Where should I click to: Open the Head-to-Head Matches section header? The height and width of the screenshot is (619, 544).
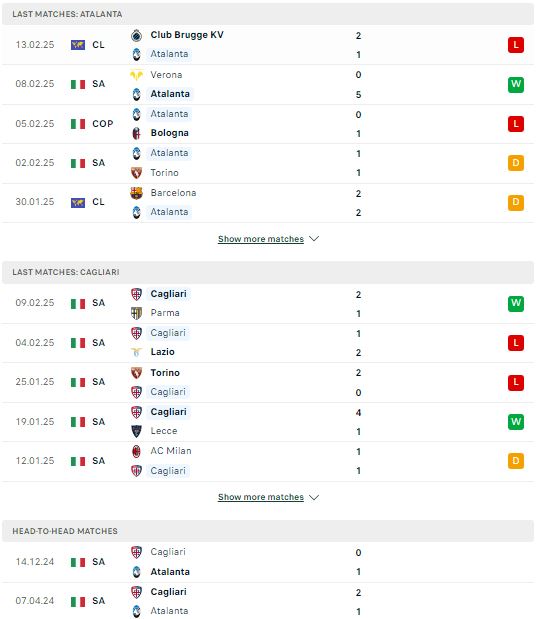268,531
